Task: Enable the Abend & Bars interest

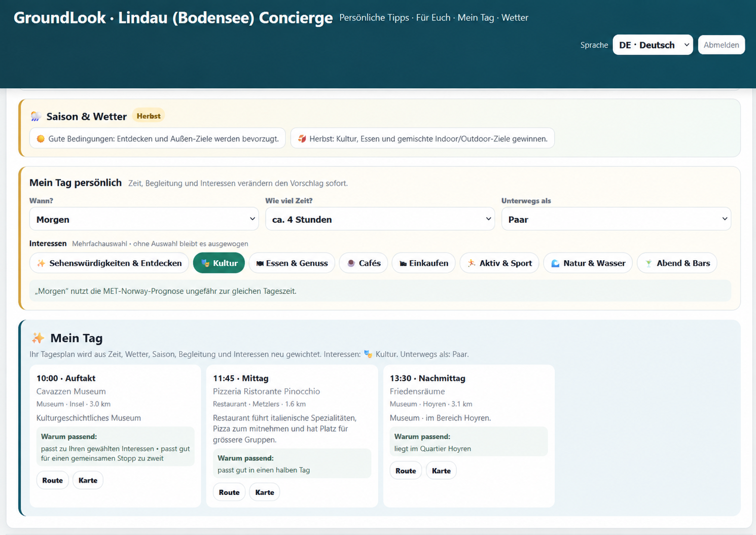Action: (x=677, y=263)
